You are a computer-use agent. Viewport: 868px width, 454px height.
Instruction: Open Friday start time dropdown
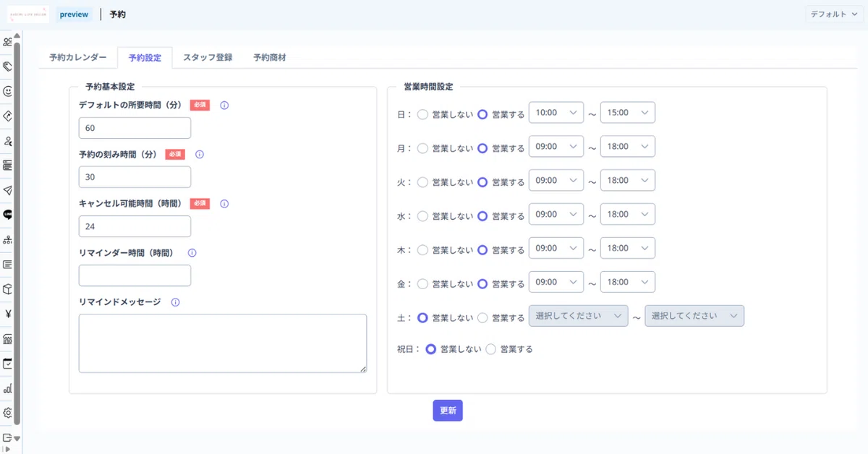pos(556,282)
